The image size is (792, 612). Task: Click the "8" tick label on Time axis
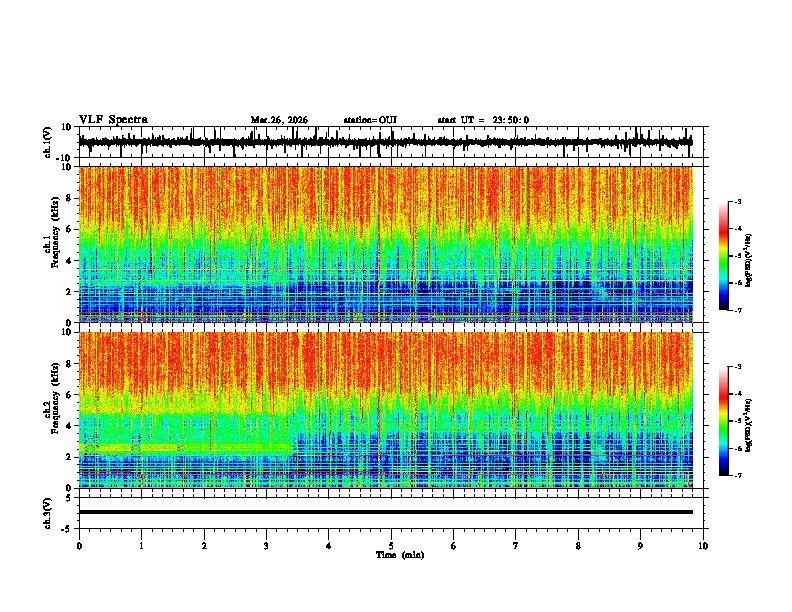click(578, 546)
